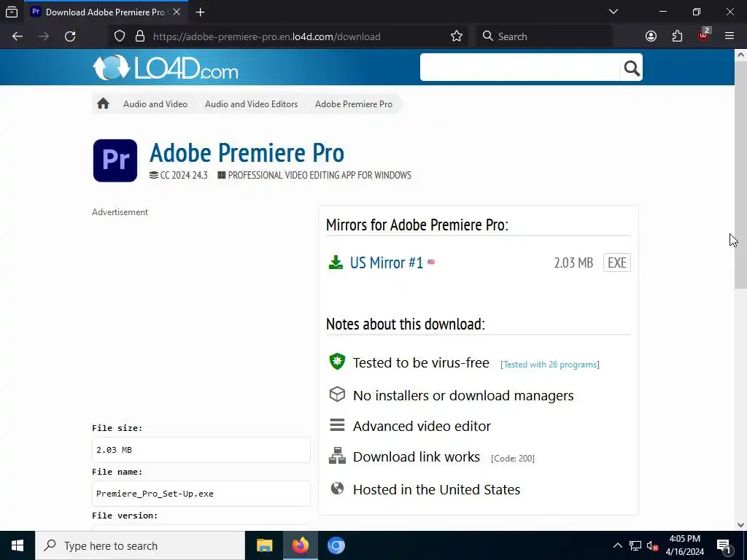Open the Firefox account icon
The width and height of the screenshot is (747, 560).
coord(651,36)
